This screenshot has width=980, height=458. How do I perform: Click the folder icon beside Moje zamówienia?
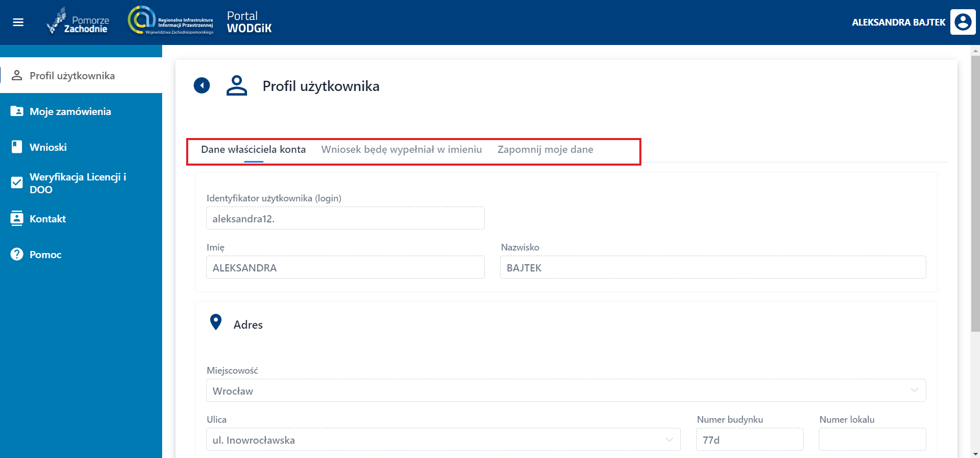pyautogui.click(x=17, y=111)
